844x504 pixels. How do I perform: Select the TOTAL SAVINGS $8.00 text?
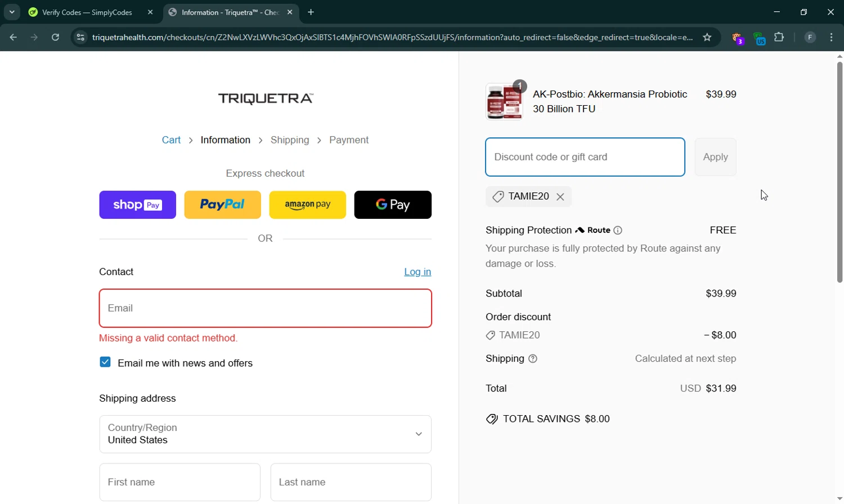[556, 419]
